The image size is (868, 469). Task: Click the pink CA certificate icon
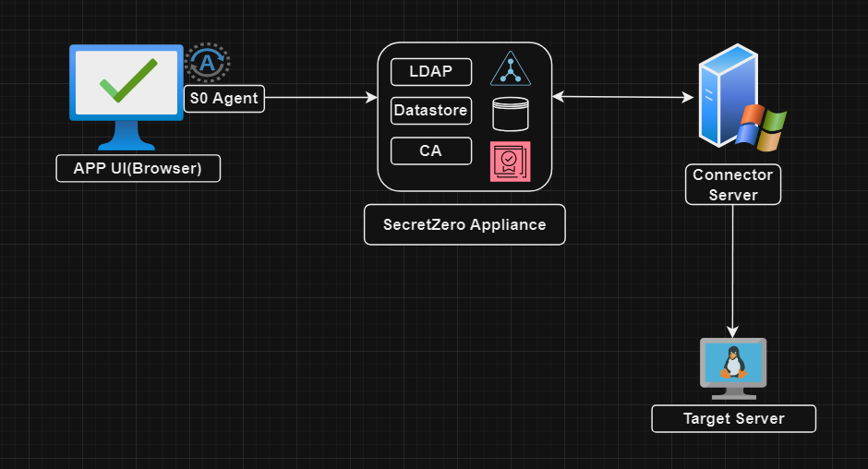pyautogui.click(x=511, y=162)
